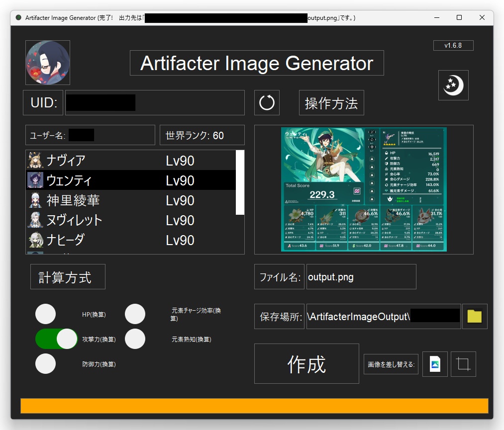Toggle HP(換算) switch
The height and width of the screenshot is (430, 504).
46,314
